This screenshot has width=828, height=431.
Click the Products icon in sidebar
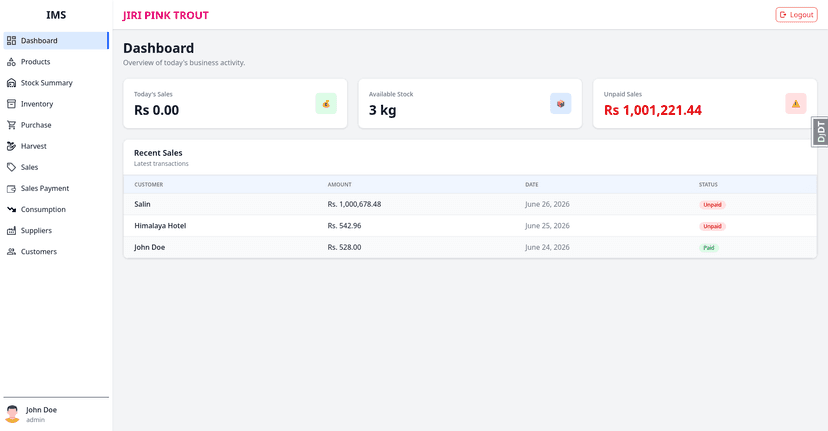click(x=11, y=62)
